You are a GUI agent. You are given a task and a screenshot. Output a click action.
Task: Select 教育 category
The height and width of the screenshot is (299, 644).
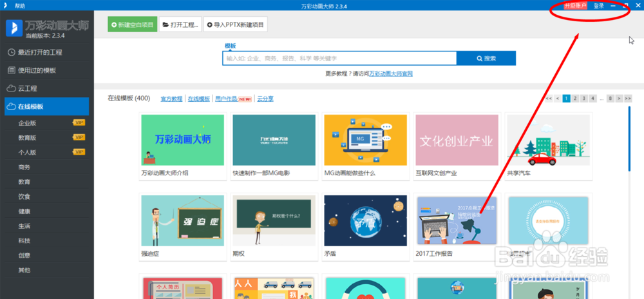click(x=24, y=182)
